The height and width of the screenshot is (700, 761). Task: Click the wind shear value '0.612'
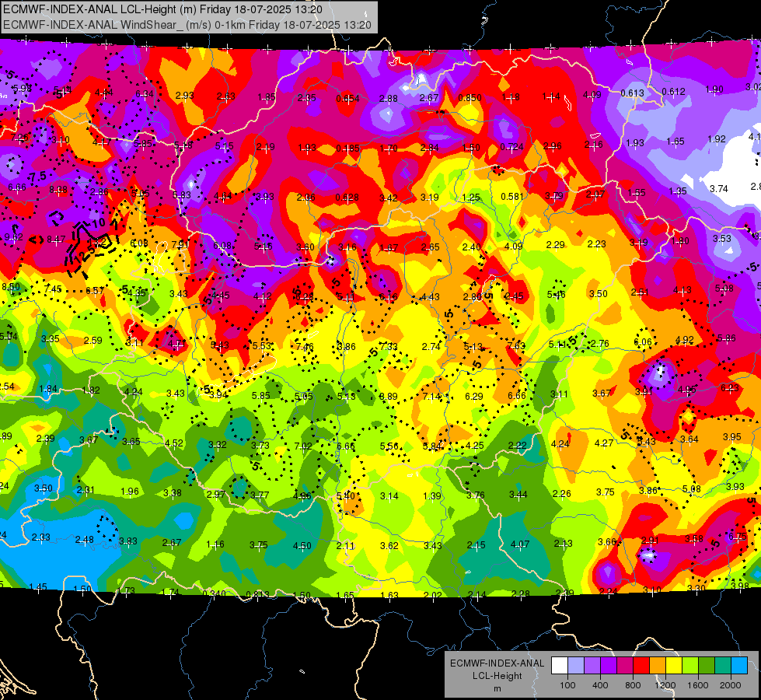(x=673, y=91)
